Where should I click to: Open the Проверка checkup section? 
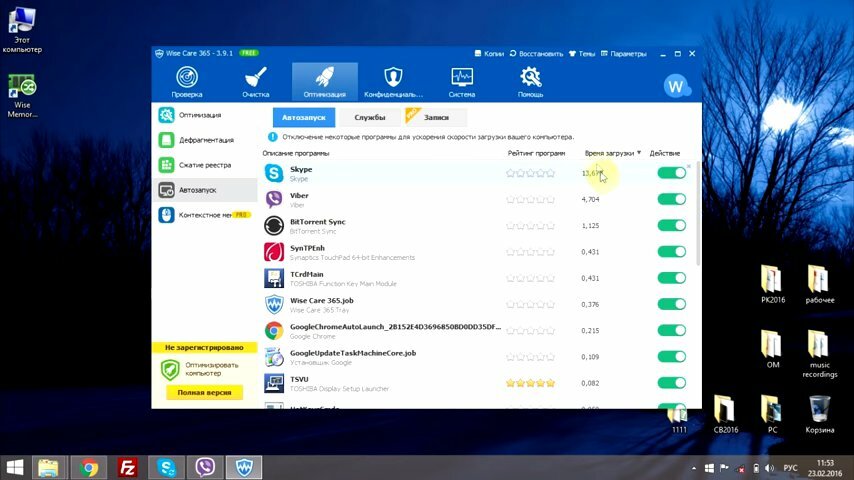187,82
